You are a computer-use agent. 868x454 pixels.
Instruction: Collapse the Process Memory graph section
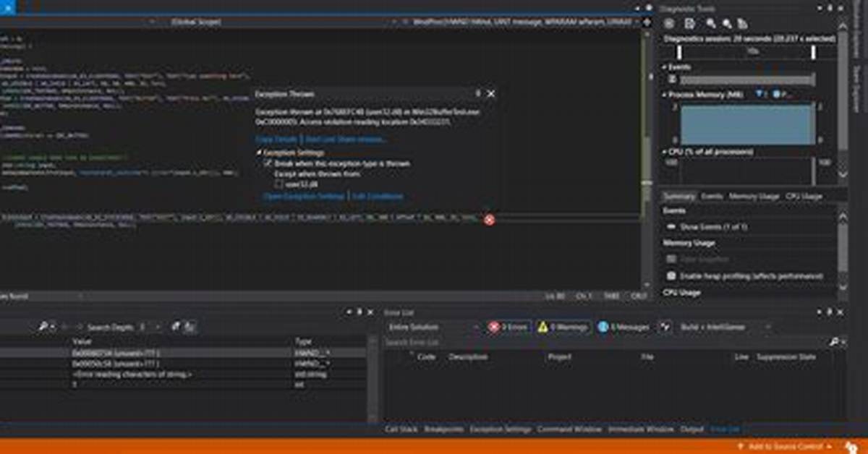(x=665, y=94)
